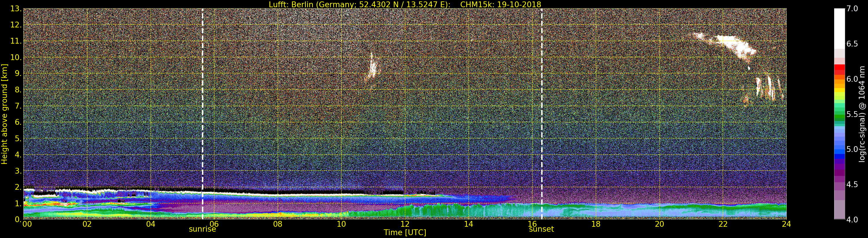This screenshot has width=868, height=238.
Task: Click the "16" time tick label
Action: click(x=532, y=224)
